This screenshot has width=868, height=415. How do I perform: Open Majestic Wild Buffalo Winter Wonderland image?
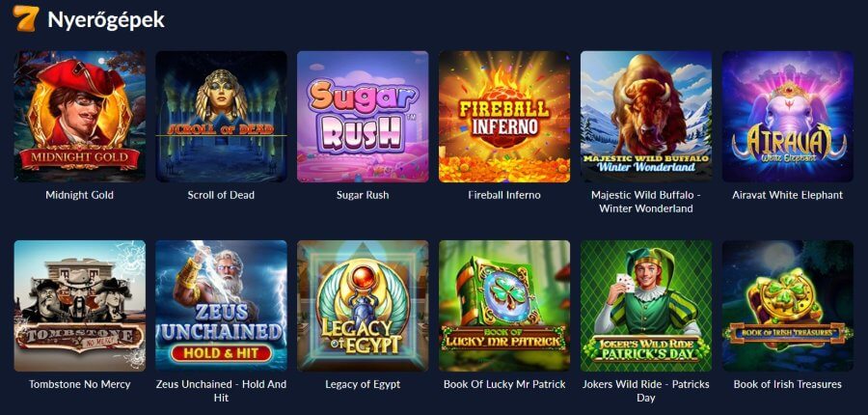coord(646,117)
